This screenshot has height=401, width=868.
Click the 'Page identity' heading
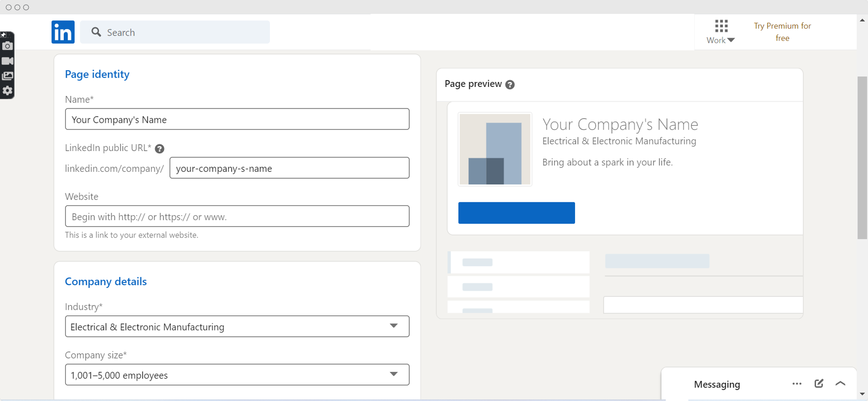(x=97, y=74)
